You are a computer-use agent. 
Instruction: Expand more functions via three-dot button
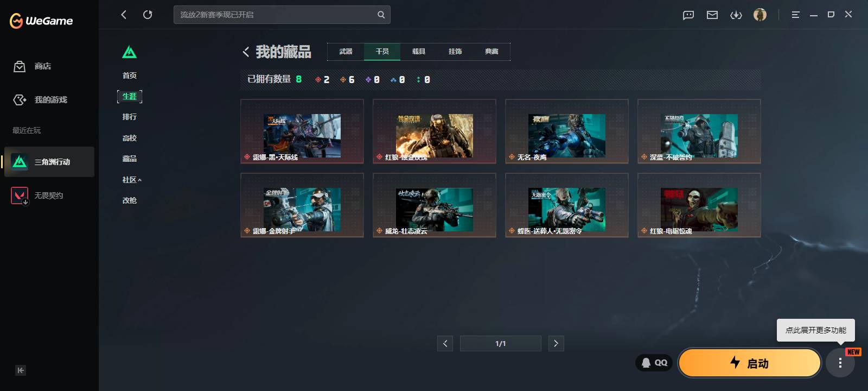point(840,363)
